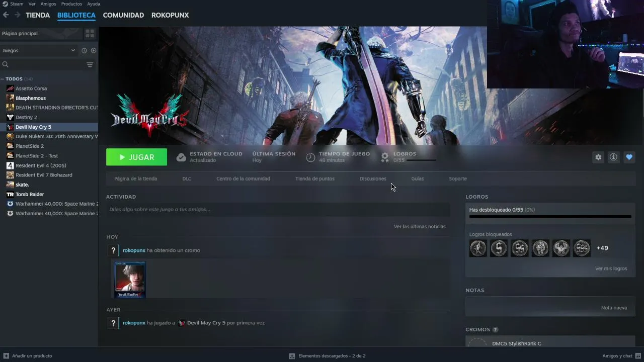The image size is (644, 362).
Task: Click the Tomb Raider game icon
Action: pyautogui.click(x=10, y=194)
